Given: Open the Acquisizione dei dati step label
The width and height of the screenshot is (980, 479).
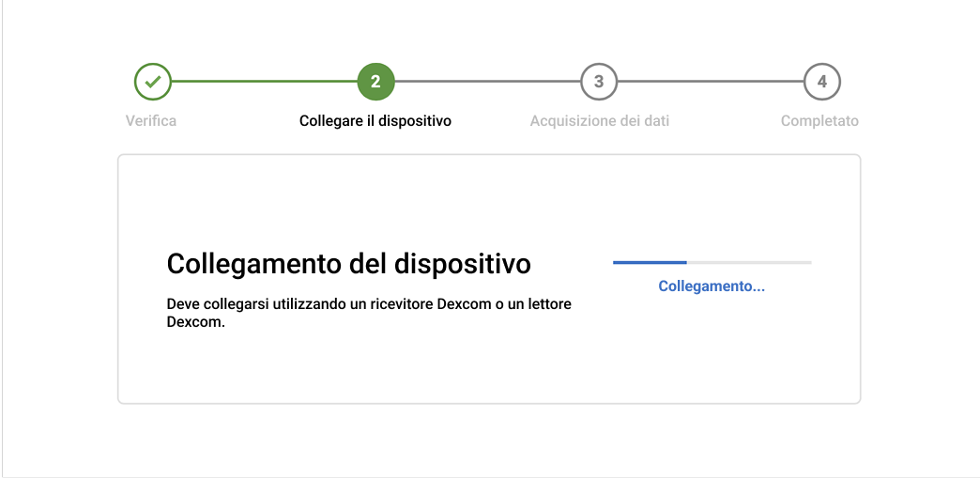Looking at the screenshot, I should [599, 121].
